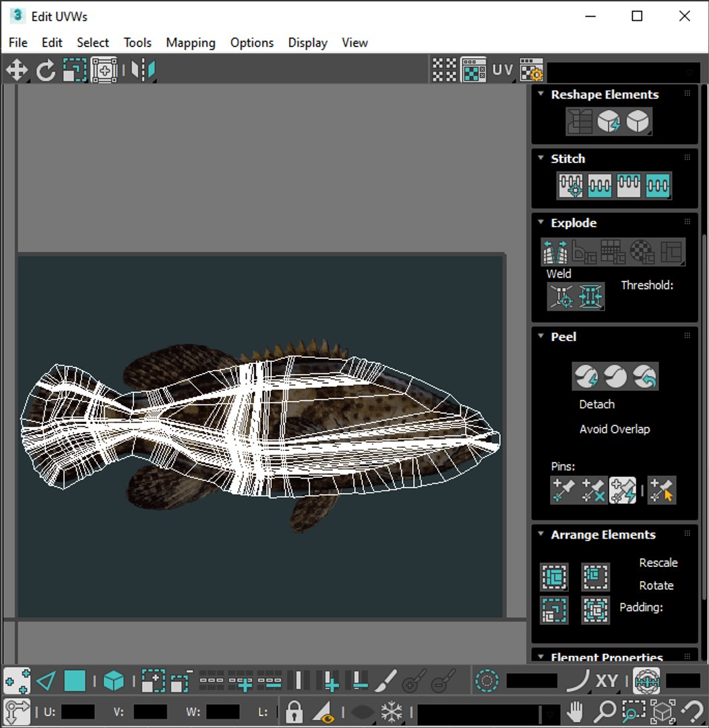Toggle Polygon sub-object selection mode
Screen dimensions: 709x728
[75, 681]
